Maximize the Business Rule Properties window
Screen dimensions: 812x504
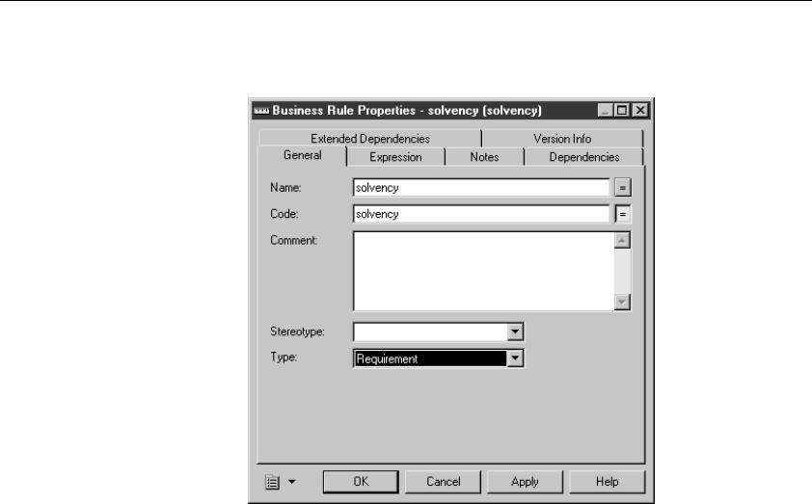coord(622,110)
